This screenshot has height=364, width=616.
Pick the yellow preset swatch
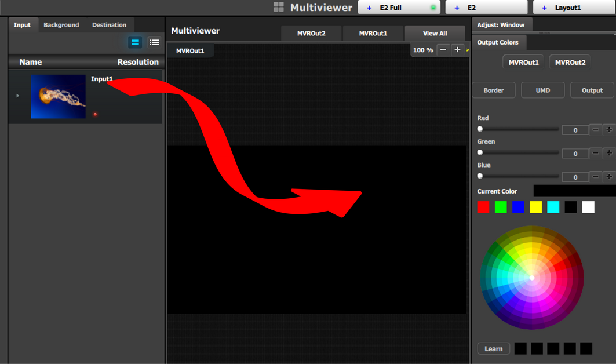click(x=535, y=207)
